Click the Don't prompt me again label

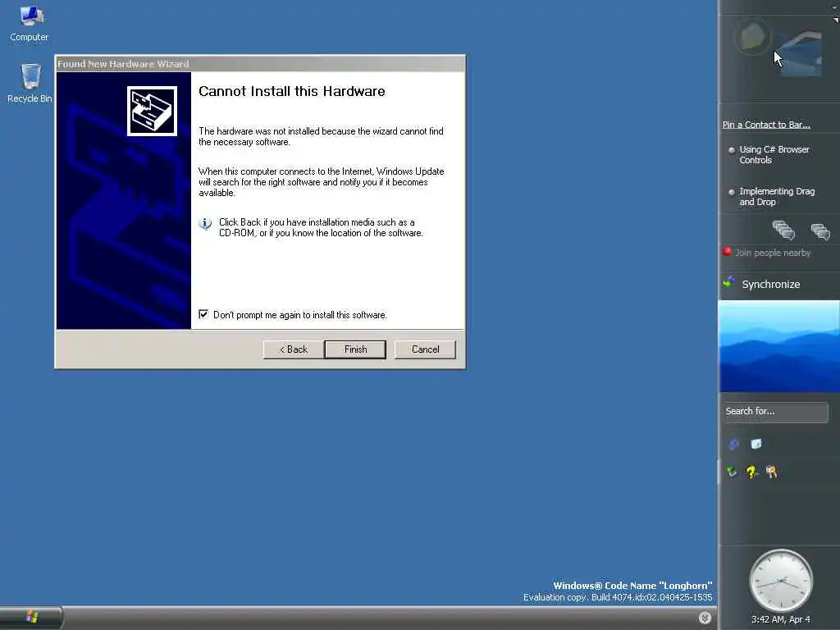click(x=300, y=315)
